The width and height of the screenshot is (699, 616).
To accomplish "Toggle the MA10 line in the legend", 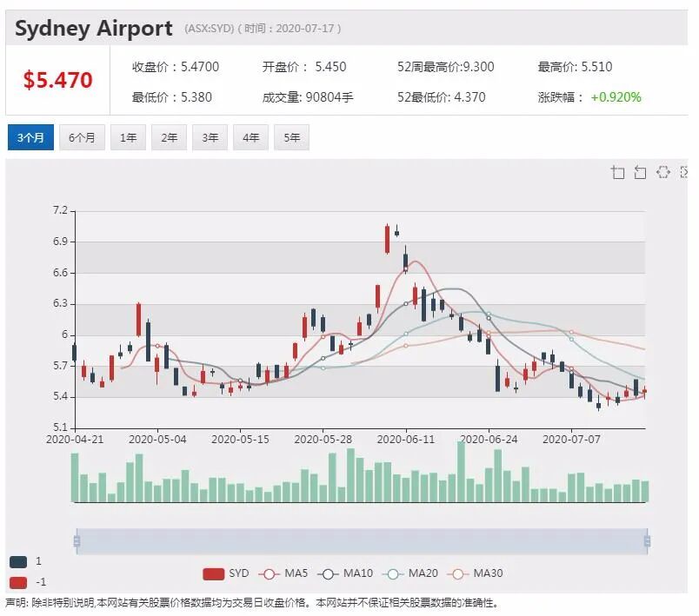I will tap(328, 574).
